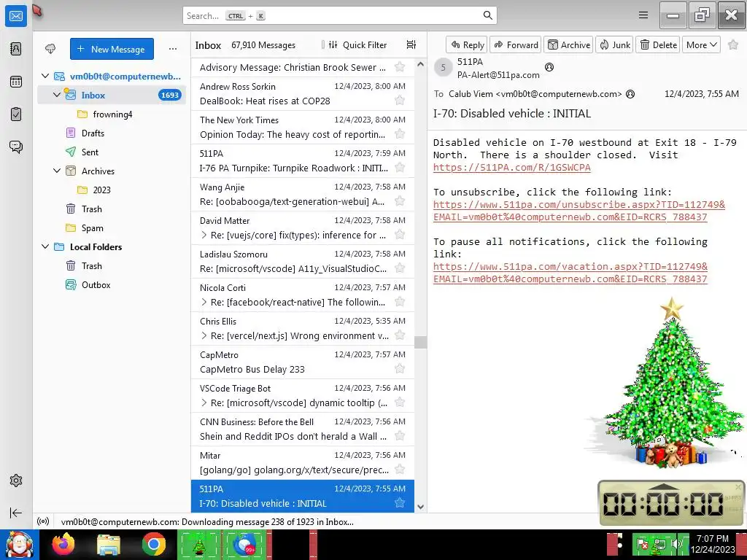Star the Wang Anjie message
This screenshot has width=747, height=560.
pos(400,201)
